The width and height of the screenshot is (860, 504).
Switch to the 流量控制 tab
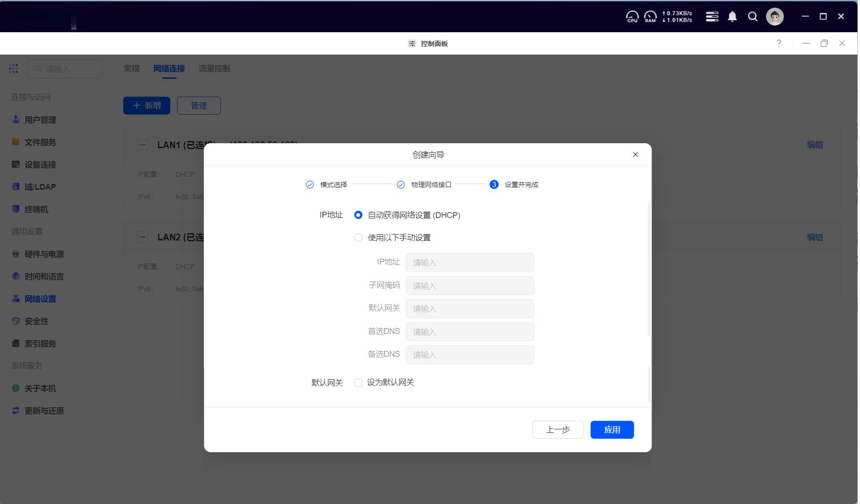point(214,68)
